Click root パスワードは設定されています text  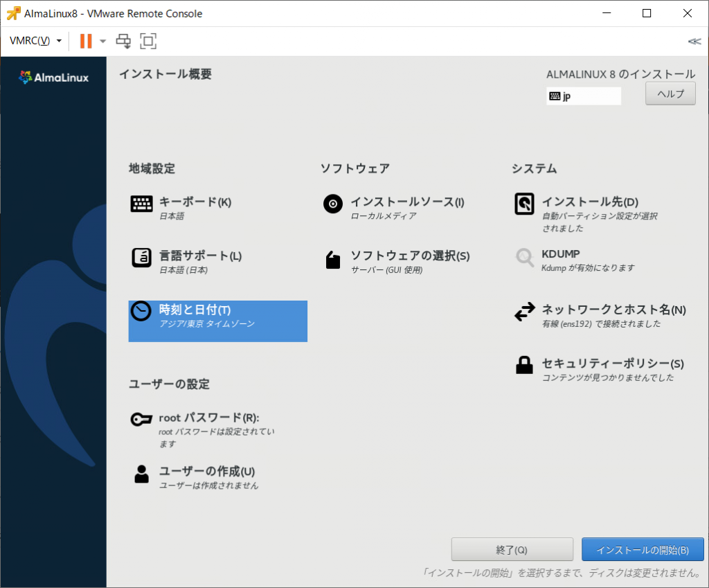(x=216, y=438)
